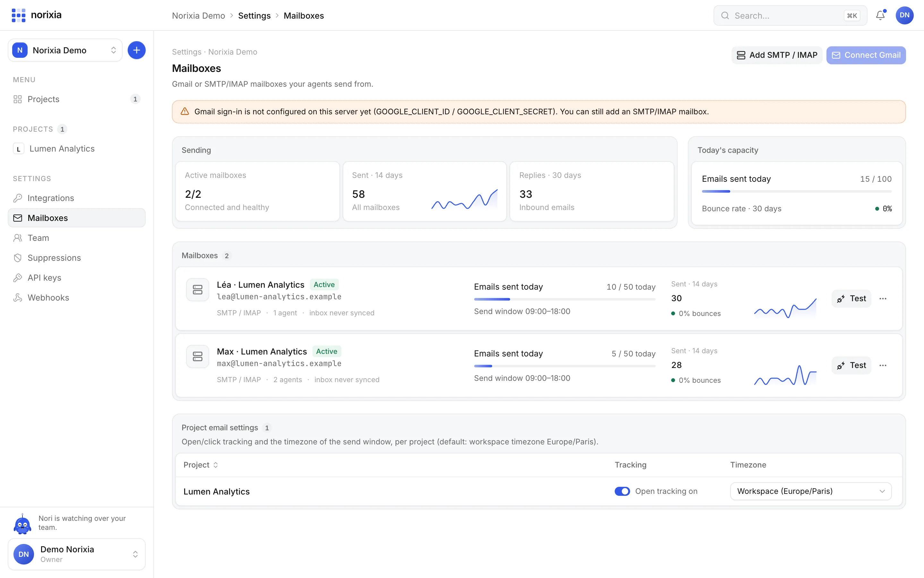This screenshot has height=578, width=924.
Task: Test the Max Lumen Analytics mailbox
Action: coord(851,365)
